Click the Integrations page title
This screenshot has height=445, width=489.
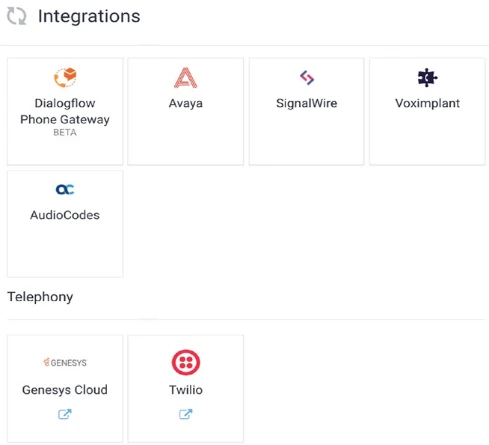[x=89, y=16]
